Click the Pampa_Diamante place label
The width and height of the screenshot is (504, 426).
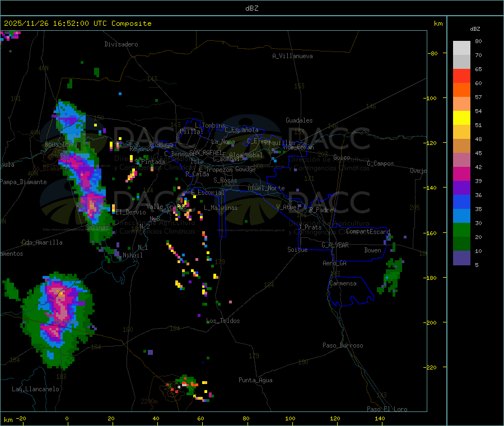coord(24,182)
